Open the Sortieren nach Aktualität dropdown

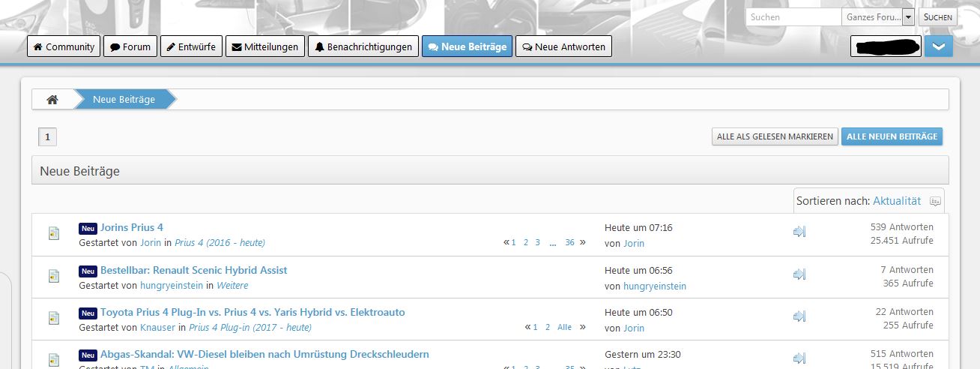coord(897,201)
